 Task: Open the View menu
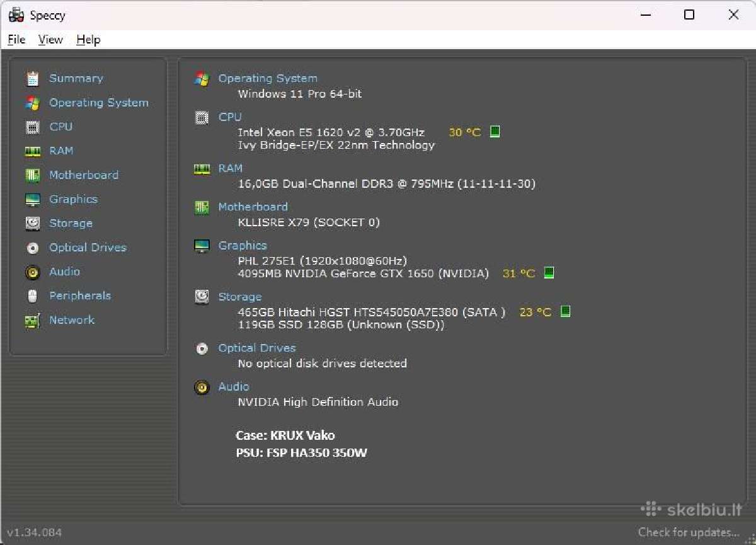[x=50, y=40]
